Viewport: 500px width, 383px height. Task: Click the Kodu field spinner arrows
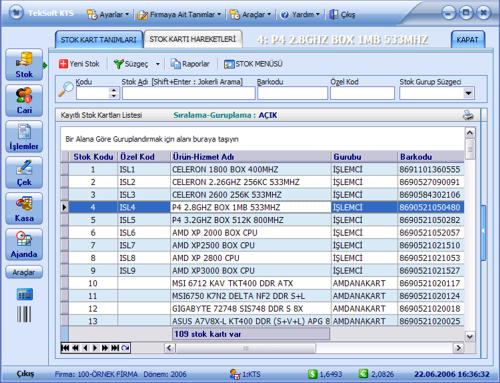click(x=114, y=93)
